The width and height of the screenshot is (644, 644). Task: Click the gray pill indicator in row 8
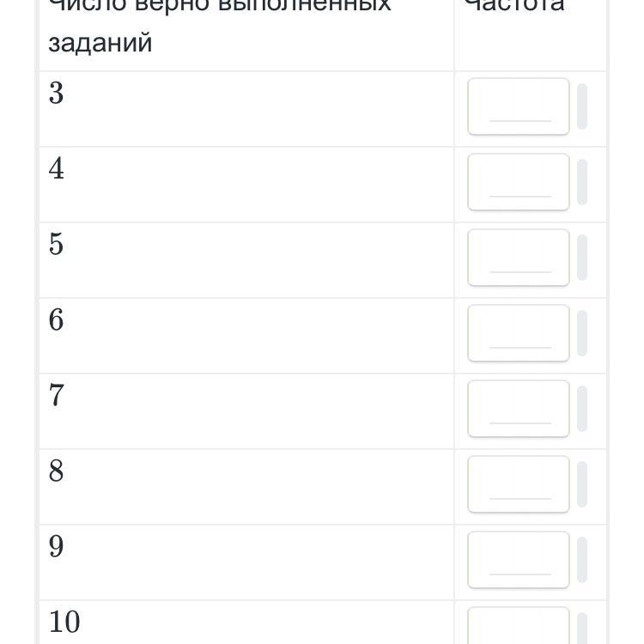pos(582,484)
